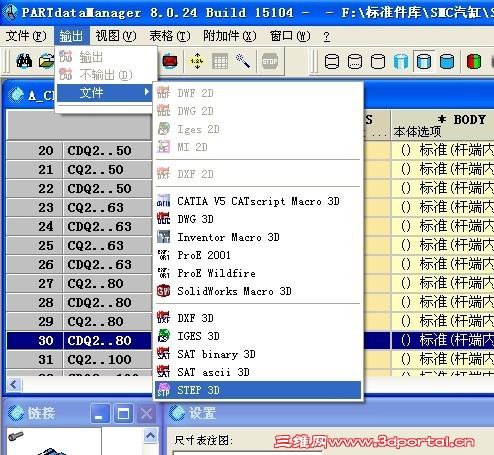The width and height of the screenshot is (494, 455).
Task: Click the gray STOP icon
Action: tap(270, 61)
